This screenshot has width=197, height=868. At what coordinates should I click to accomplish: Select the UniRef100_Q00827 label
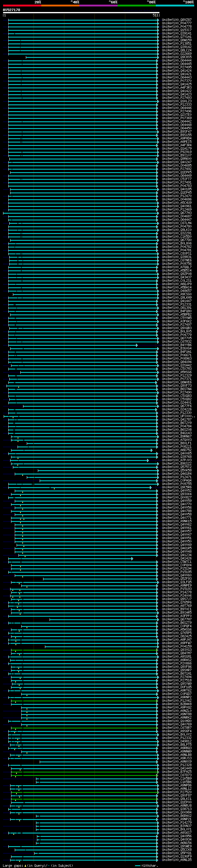177,497
